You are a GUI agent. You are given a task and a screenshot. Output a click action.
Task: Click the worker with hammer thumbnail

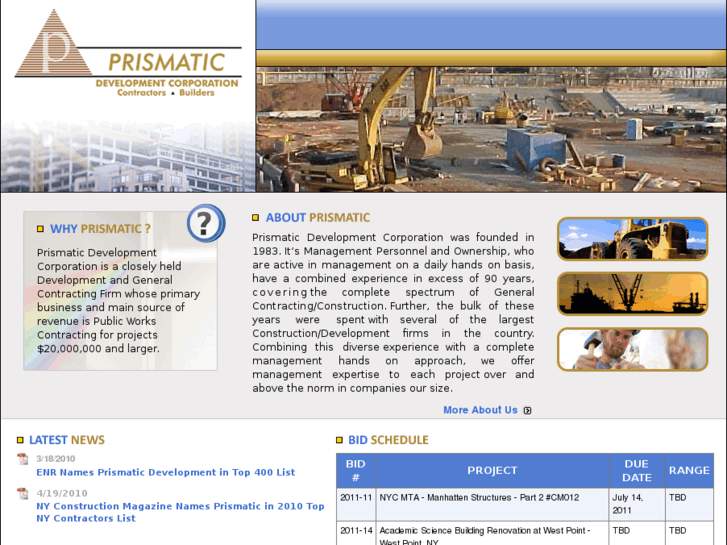[x=632, y=349]
